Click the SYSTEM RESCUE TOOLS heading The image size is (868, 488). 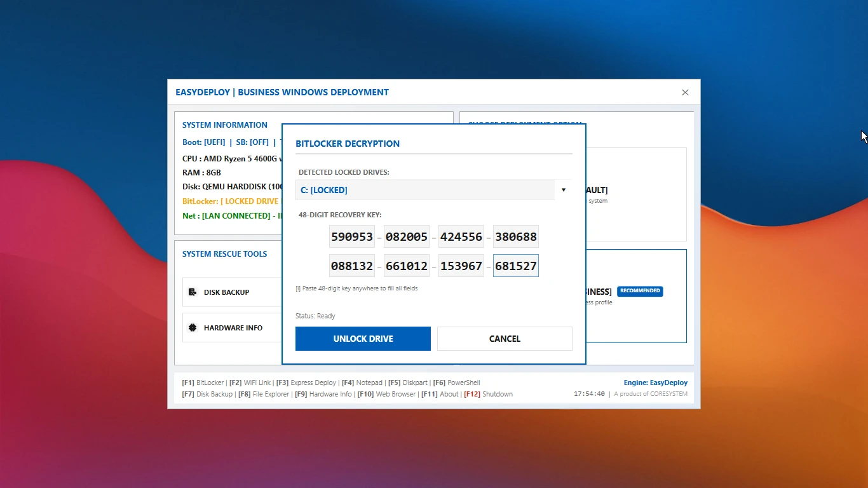point(224,254)
